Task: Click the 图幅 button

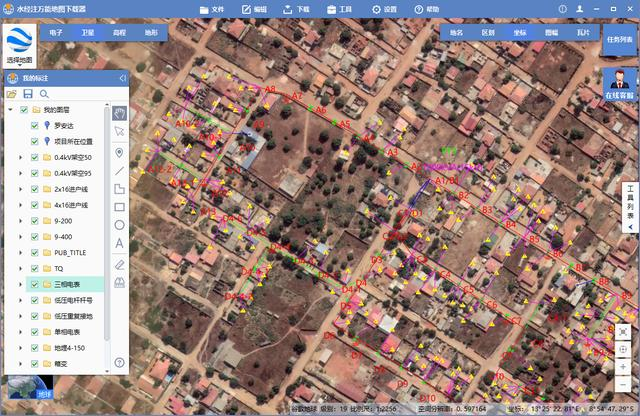Action: click(551, 32)
